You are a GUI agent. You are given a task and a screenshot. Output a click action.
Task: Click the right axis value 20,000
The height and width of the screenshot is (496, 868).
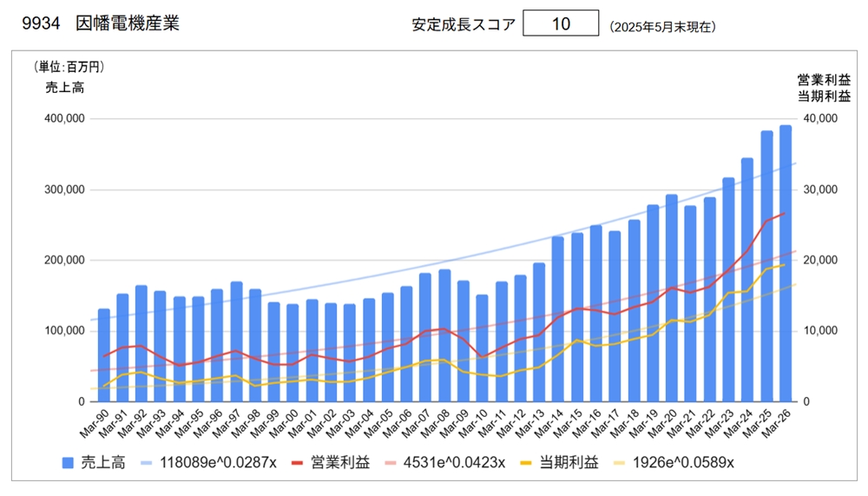tap(820, 260)
